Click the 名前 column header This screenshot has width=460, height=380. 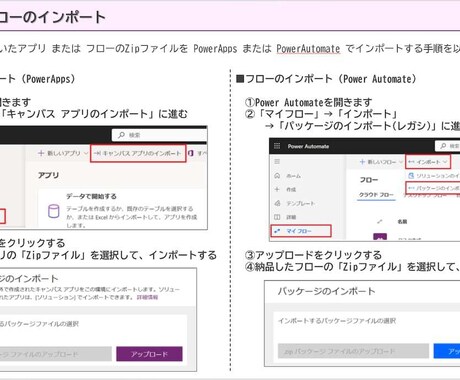[x=402, y=221]
